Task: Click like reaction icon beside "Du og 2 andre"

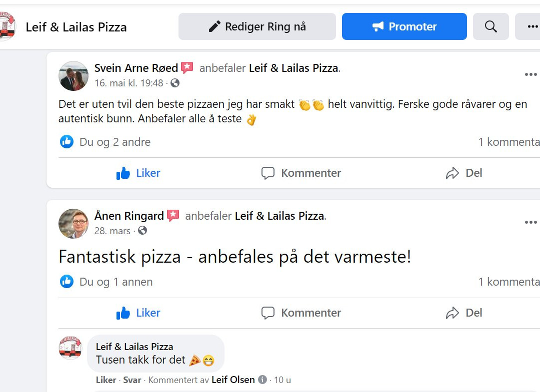Action: coord(66,142)
